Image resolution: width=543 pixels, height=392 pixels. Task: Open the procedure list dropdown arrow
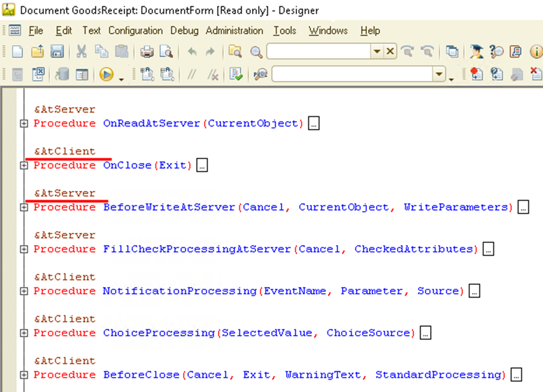[x=439, y=74]
